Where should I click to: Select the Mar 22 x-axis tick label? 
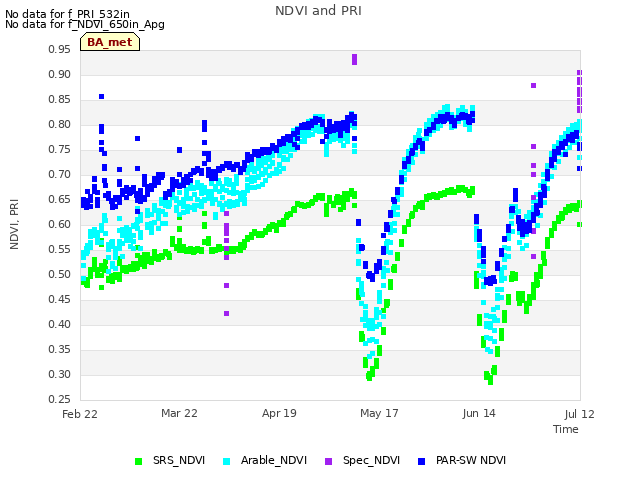(x=179, y=413)
